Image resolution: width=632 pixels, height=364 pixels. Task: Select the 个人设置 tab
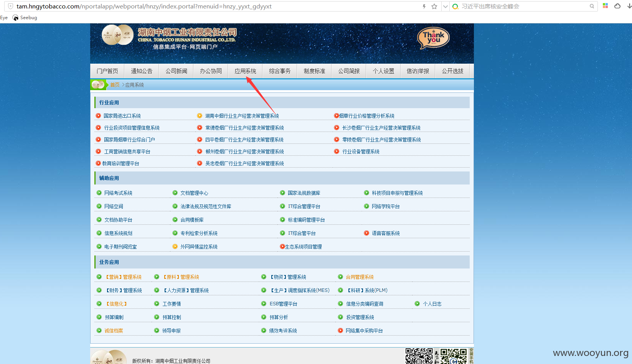tap(383, 71)
